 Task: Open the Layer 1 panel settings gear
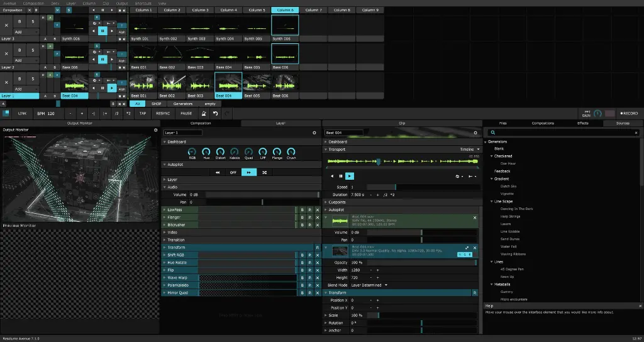[314, 133]
